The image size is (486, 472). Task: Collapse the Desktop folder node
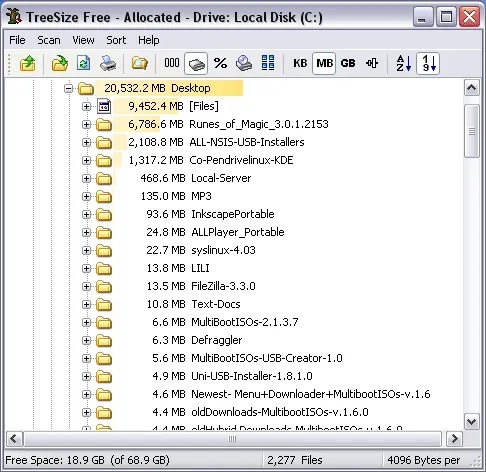tap(69, 89)
